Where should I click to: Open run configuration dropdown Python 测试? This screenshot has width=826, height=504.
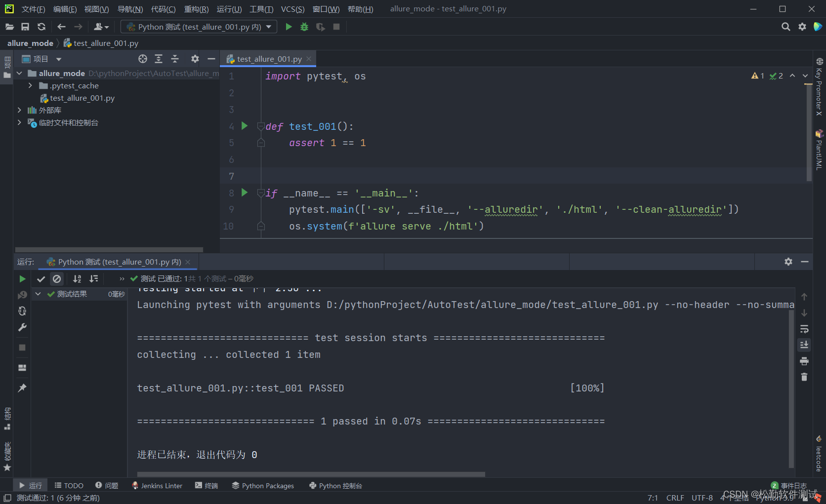coord(199,27)
